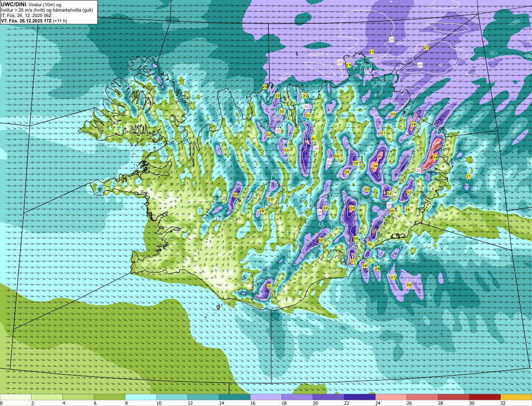
Task: Click the 24–26 m/s pink legend swatch
Action: coord(391,397)
